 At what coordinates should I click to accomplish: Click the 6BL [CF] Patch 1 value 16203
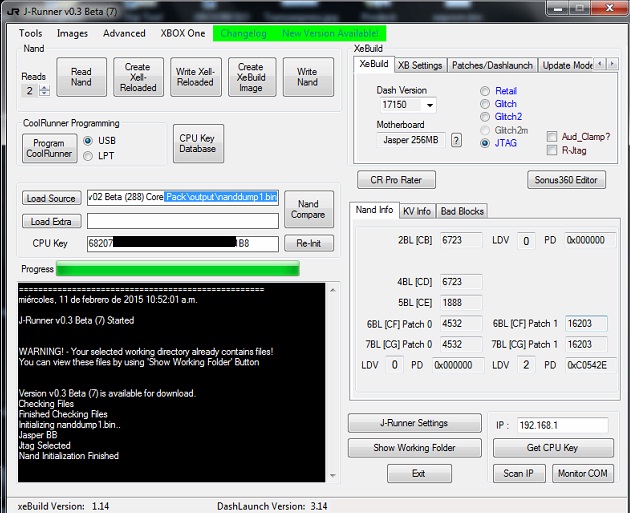586,323
